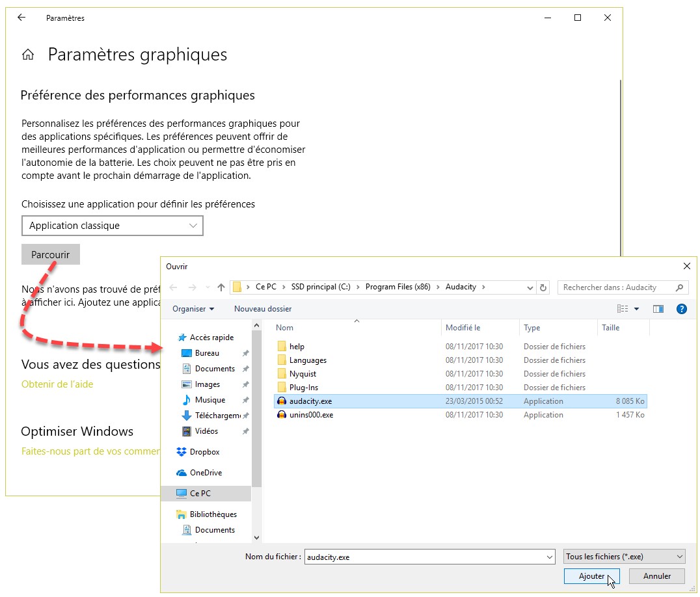Viewport: 700px width, 597px height.
Task: Open Paramètres home via house icon
Action: point(28,55)
